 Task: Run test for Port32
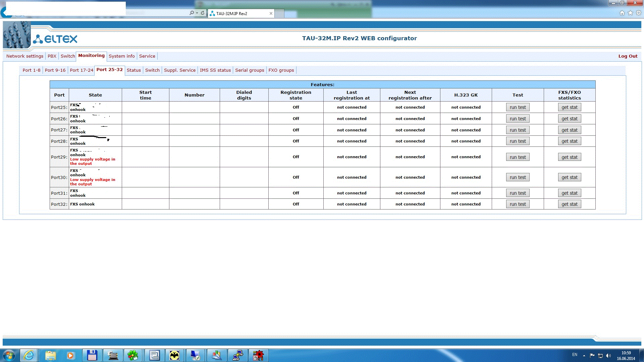coord(518,204)
